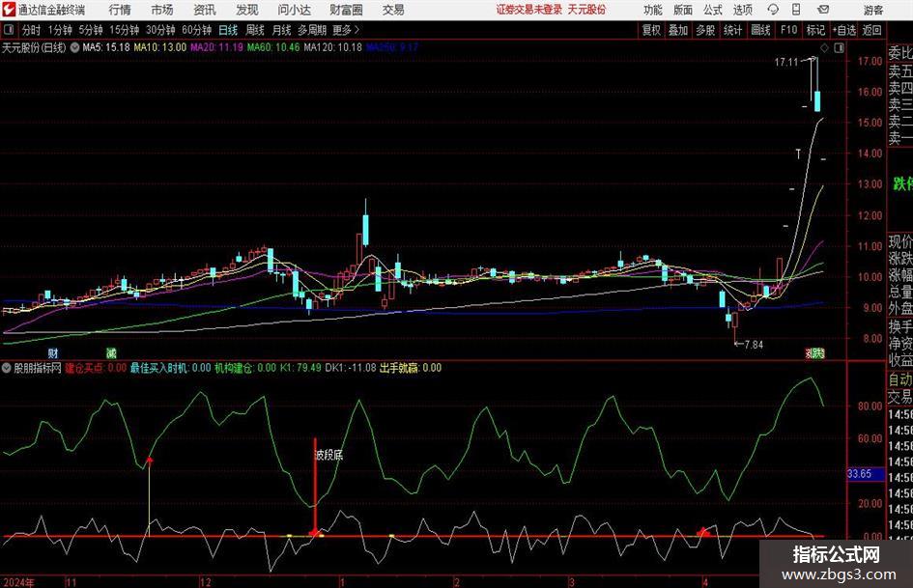Image resolution: width=913 pixels, height=588 pixels.
Task: Open the 财富圈 menu
Action: [346, 10]
